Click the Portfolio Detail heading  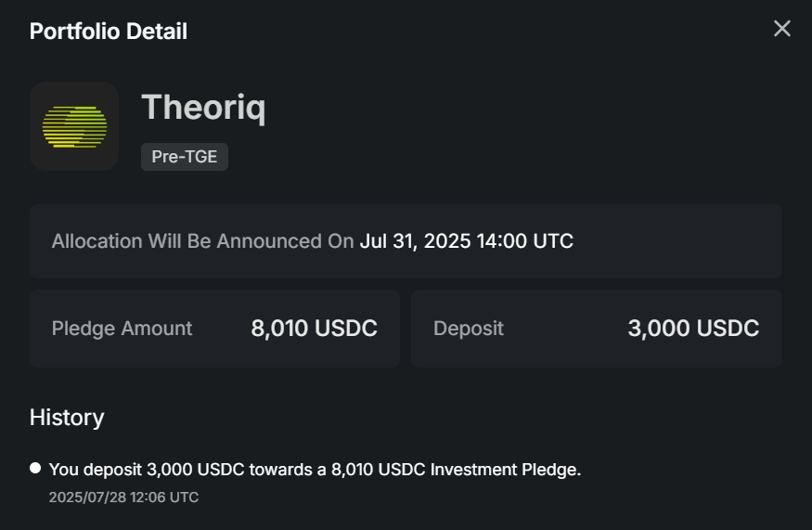[x=109, y=31]
